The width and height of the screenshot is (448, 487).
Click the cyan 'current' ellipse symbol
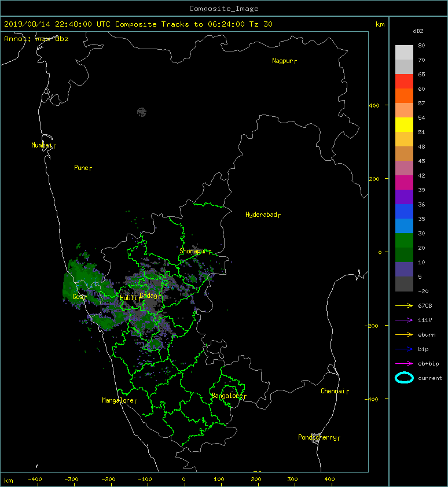pyautogui.click(x=404, y=378)
